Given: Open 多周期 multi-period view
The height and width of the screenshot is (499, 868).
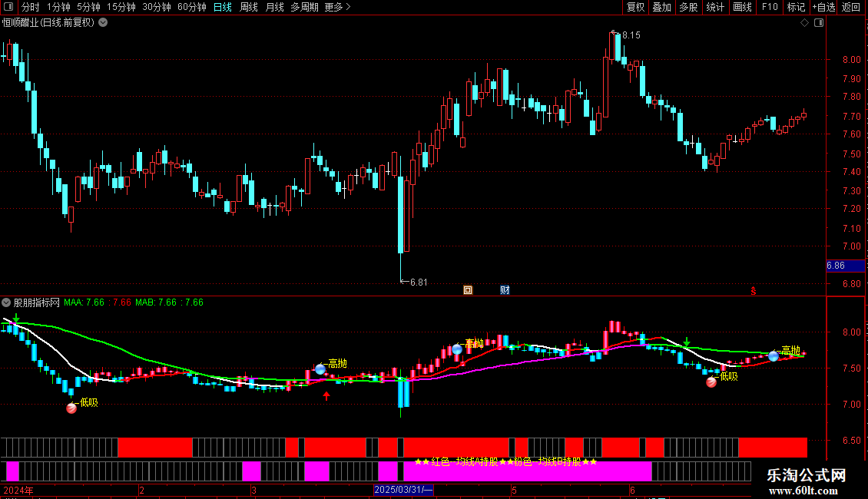Looking at the screenshot, I should point(304,7).
